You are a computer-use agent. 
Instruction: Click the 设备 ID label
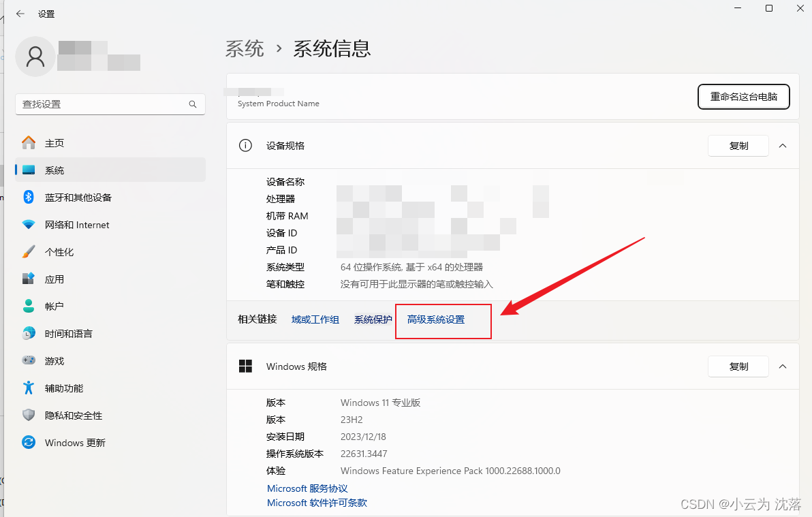tap(282, 233)
